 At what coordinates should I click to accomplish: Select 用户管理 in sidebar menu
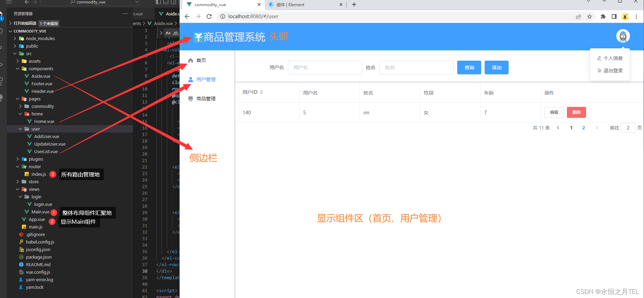coord(206,79)
